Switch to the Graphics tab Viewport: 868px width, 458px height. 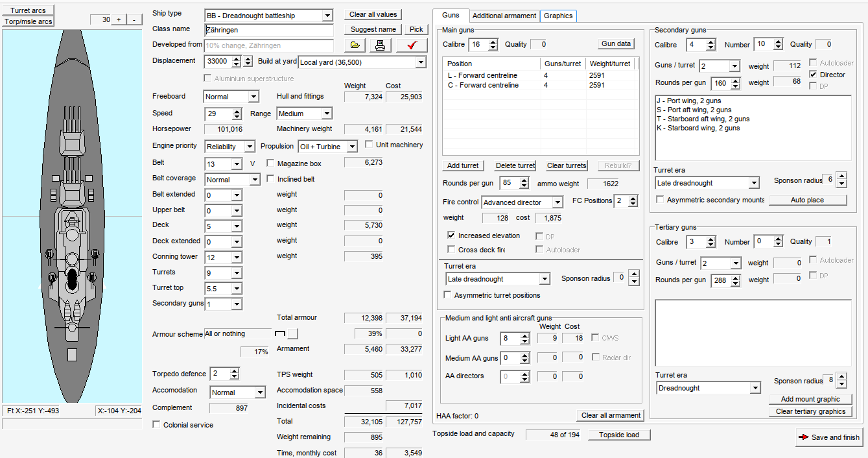click(x=558, y=16)
